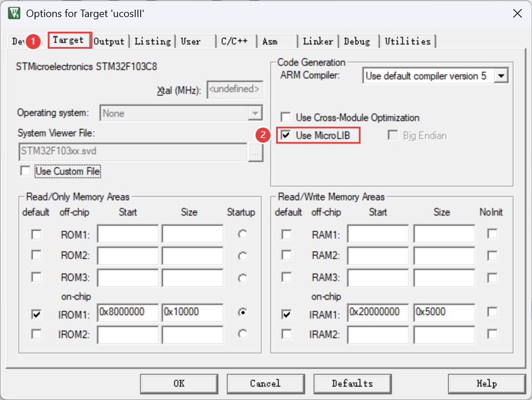Click the Keil uVision icon in title bar
Image resolution: width=532 pixels, height=400 pixels.
[14, 14]
